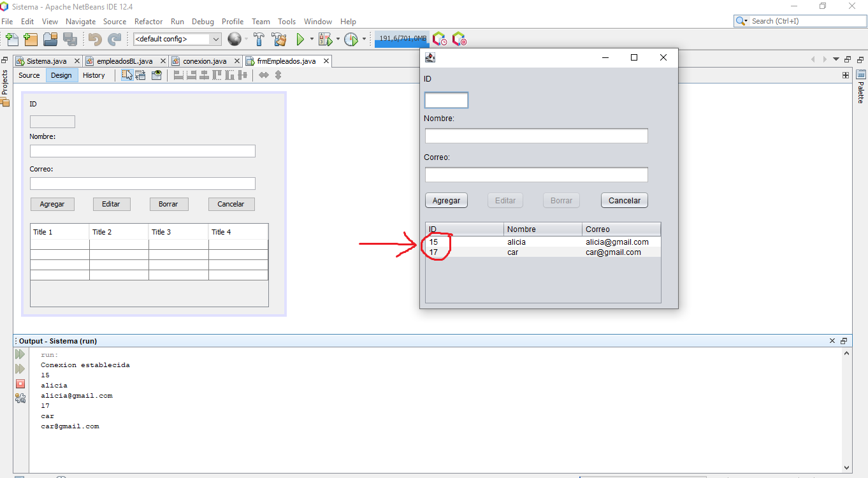Click the Open Project toolbar icon

(50, 40)
